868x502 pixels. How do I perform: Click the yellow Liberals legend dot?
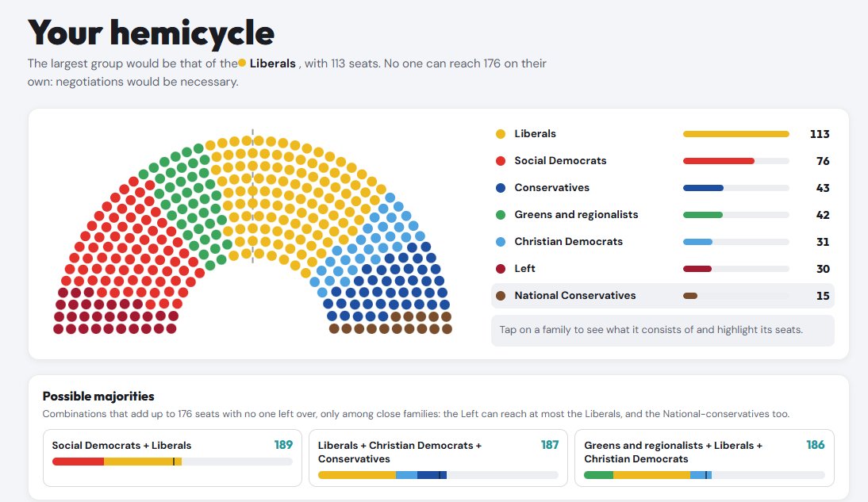pos(501,134)
